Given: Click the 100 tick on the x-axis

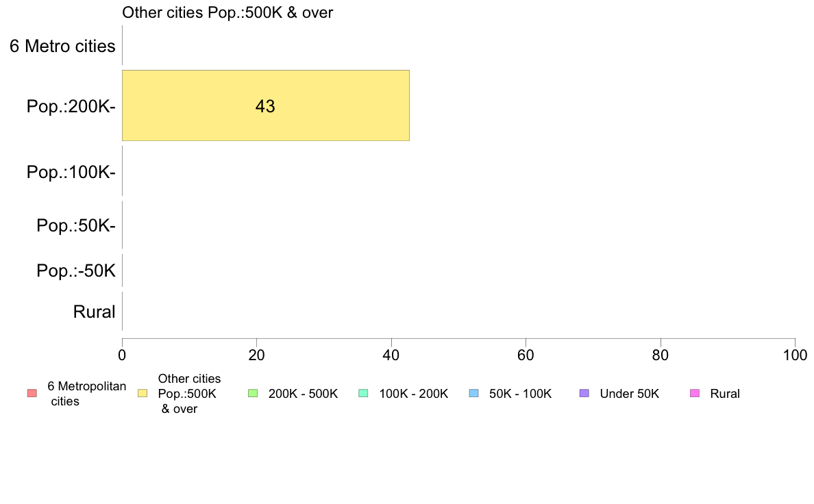Looking at the screenshot, I should pos(795,355).
